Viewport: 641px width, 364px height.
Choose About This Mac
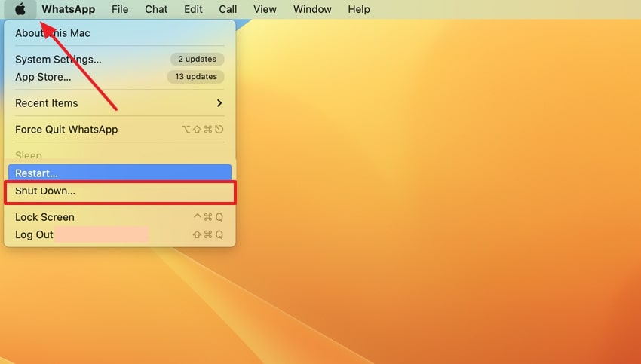click(120, 33)
